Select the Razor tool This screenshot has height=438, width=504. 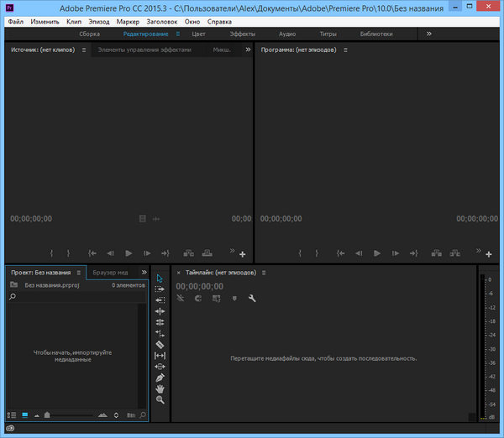coord(160,344)
